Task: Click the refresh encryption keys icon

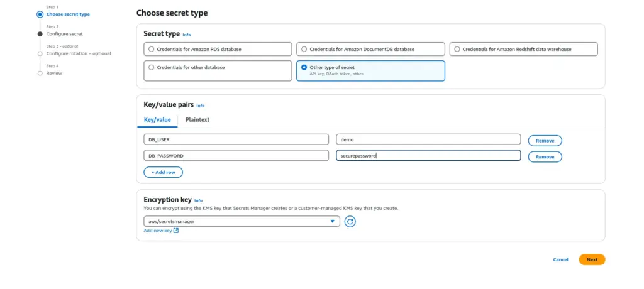Action: [350, 221]
